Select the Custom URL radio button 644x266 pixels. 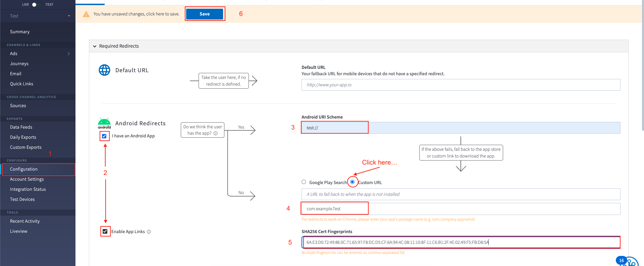pyautogui.click(x=352, y=182)
